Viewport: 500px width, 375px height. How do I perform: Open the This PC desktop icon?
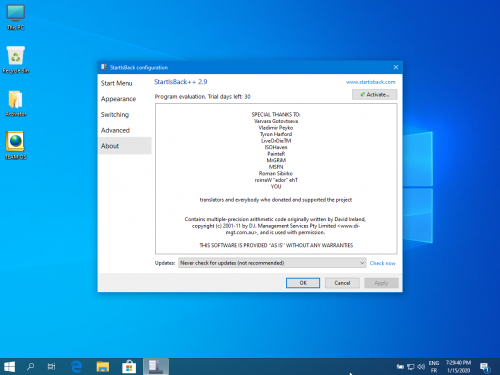pos(15,17)
